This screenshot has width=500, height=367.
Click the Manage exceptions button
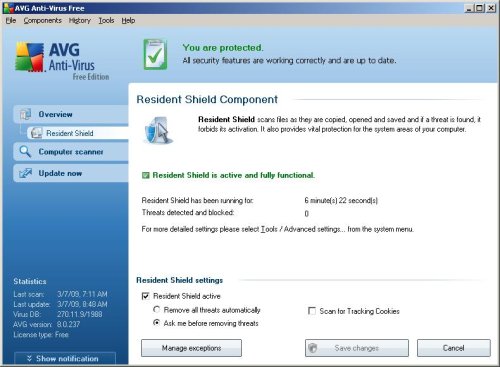coord(191,348)
